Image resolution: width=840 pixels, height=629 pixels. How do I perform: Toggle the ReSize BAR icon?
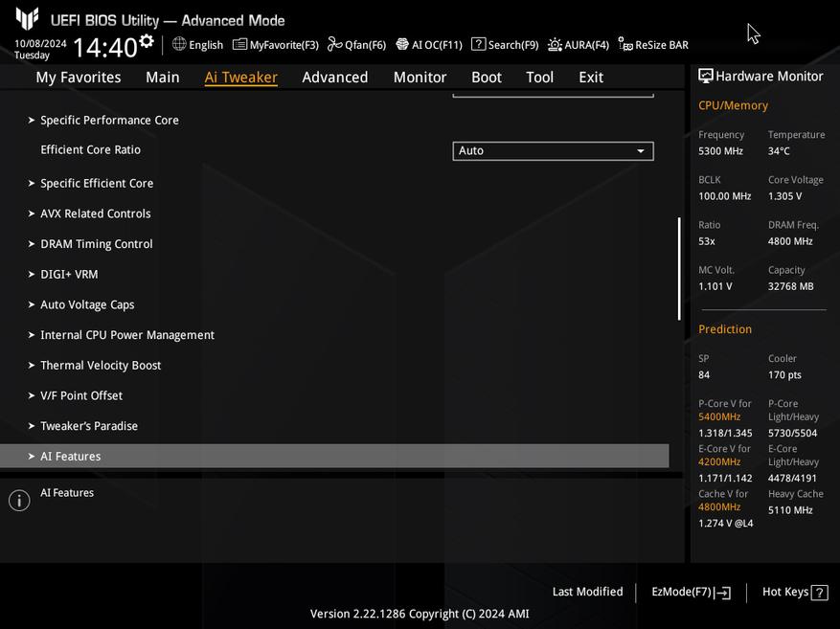[x=625, y=44]
